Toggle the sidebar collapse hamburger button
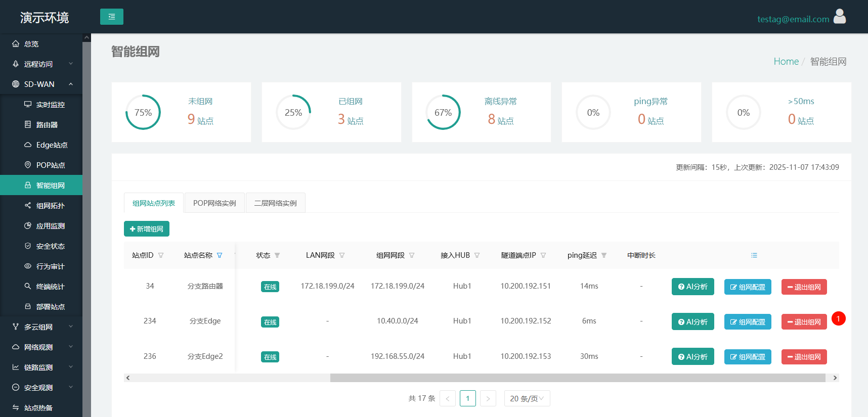The image size is (868, 417). point(112,17)
